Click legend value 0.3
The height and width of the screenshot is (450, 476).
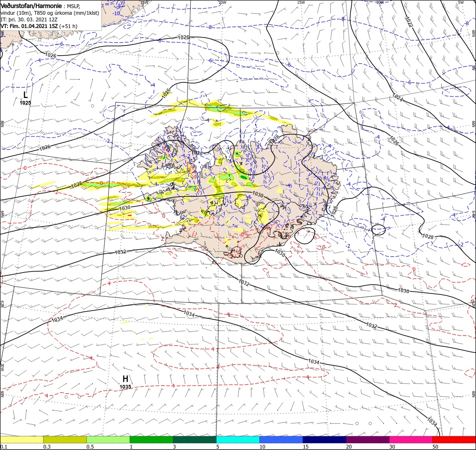47,447
